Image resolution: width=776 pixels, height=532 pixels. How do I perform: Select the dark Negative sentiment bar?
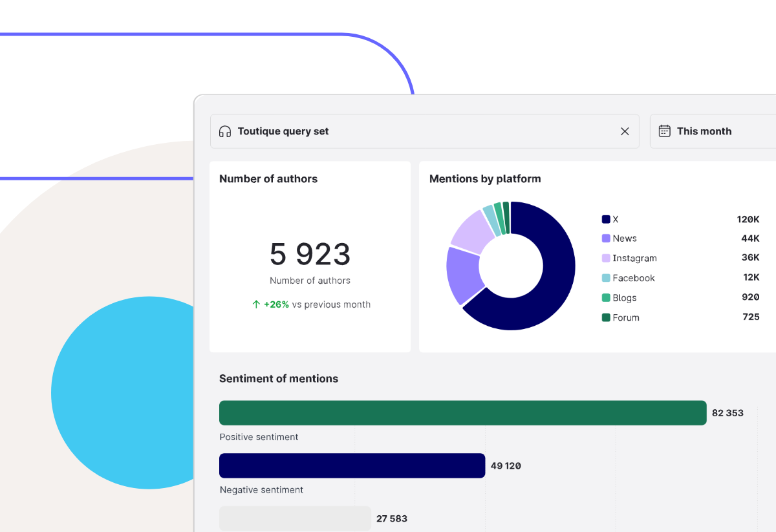pos(352,465)
